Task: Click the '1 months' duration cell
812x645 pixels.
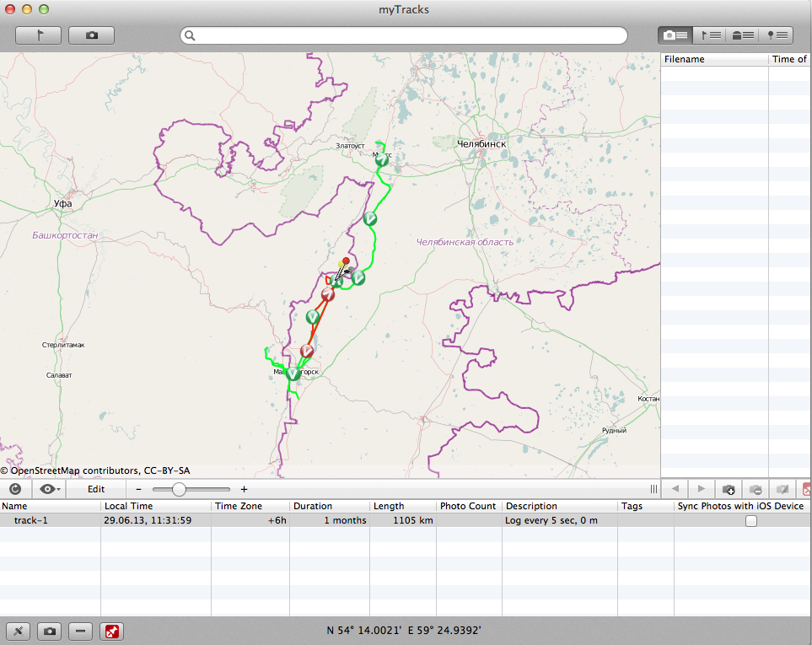Action: coord(345,520)
